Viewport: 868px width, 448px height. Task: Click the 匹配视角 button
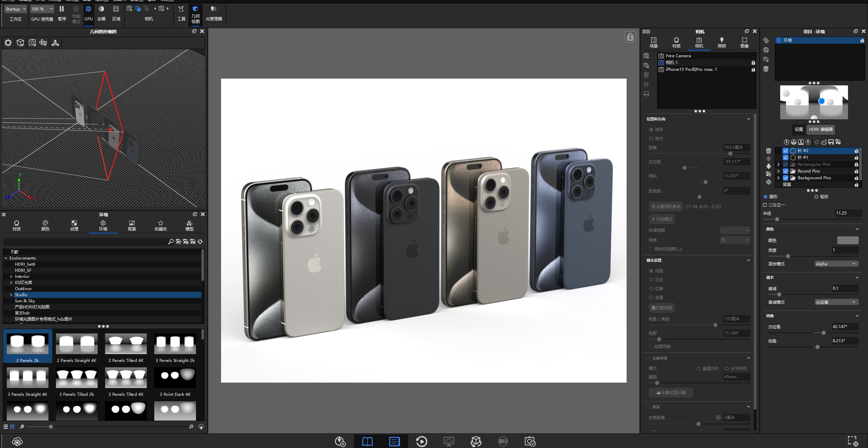point(662,308)
